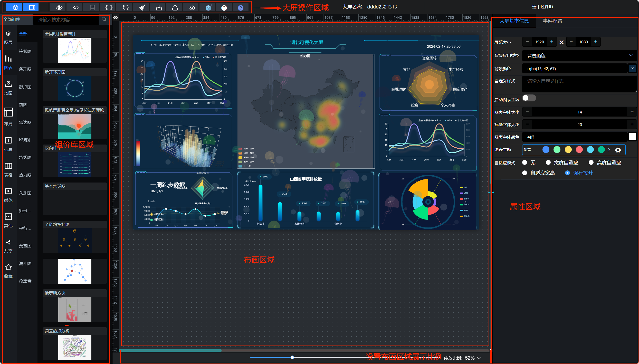Pick the red chart theme color

[x=579, y=150]
